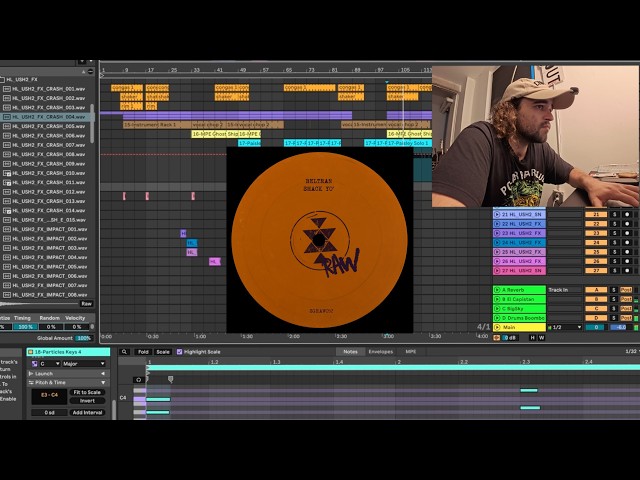640x480 pixels.
Task: Click clip-stop play icon on 21 HL_USH2_SN
Action: click(x=497, y=214)
